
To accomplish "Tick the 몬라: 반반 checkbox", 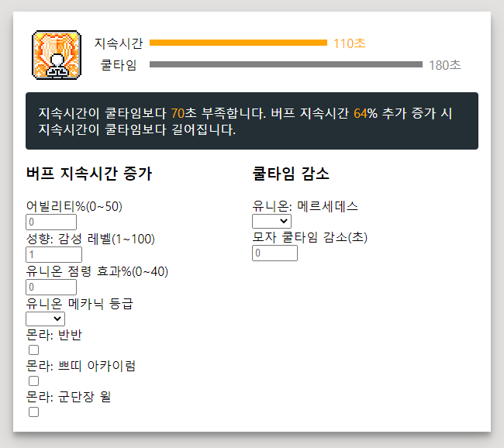I will tap(34, 350).
